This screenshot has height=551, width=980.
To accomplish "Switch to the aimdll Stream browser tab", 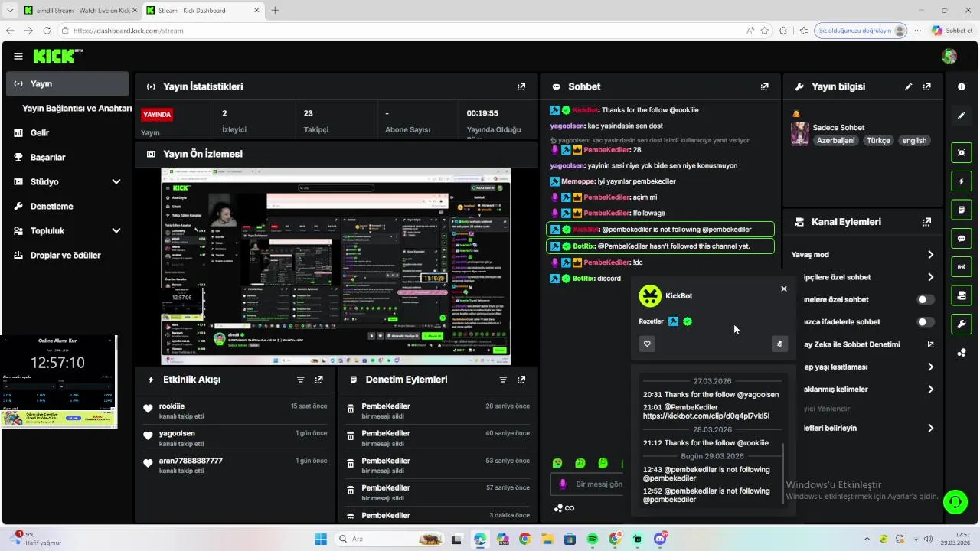I will click(79, 11).
